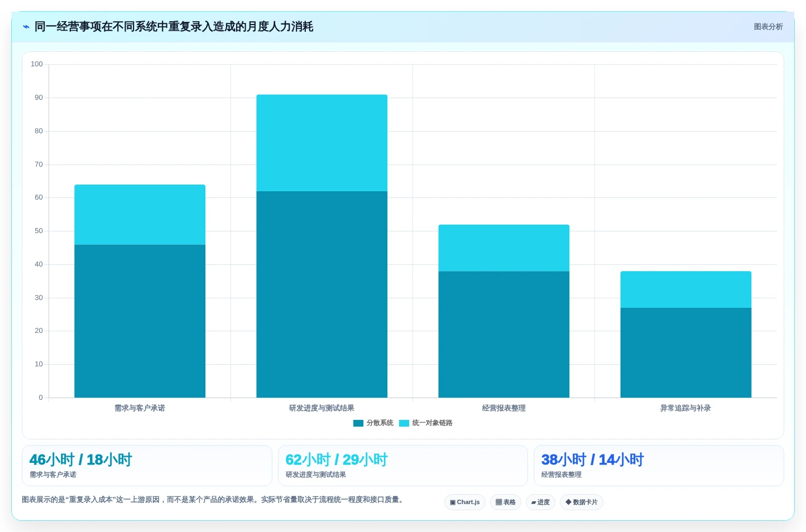Click the 经营报表整理 caption in the third card
The height and width of the screenshot is (532, 806).
(562, 475)
